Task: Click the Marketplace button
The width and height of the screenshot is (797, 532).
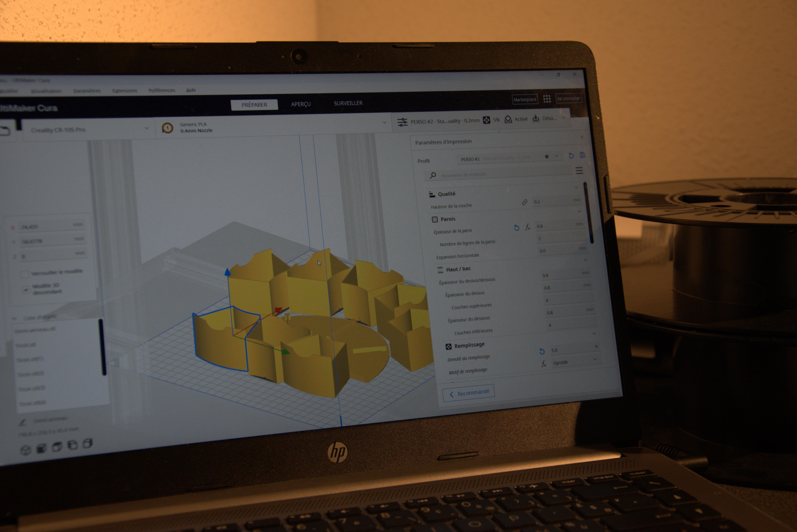Action: click(x=525, y=99)
